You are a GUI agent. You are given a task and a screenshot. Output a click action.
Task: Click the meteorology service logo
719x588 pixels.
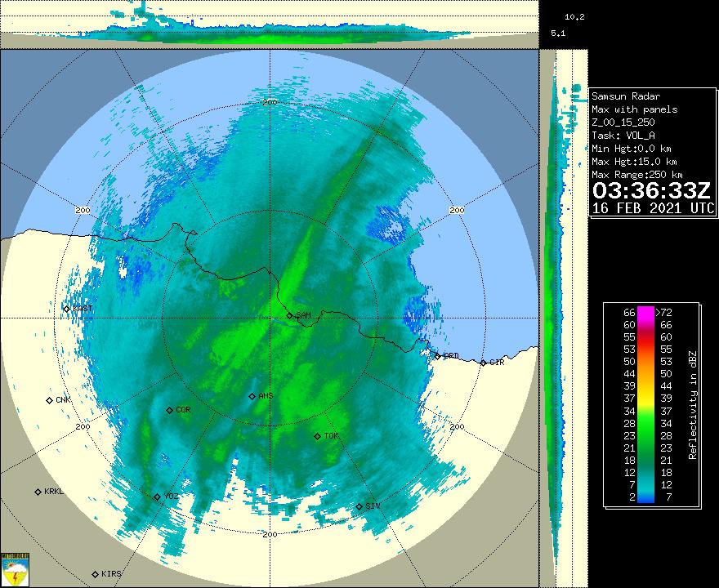(16, 570)
